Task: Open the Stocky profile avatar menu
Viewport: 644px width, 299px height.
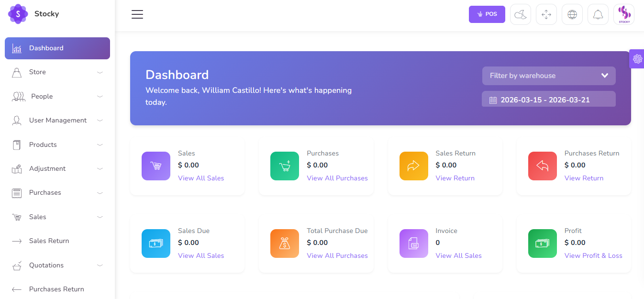Action: [x=623, y=14]
